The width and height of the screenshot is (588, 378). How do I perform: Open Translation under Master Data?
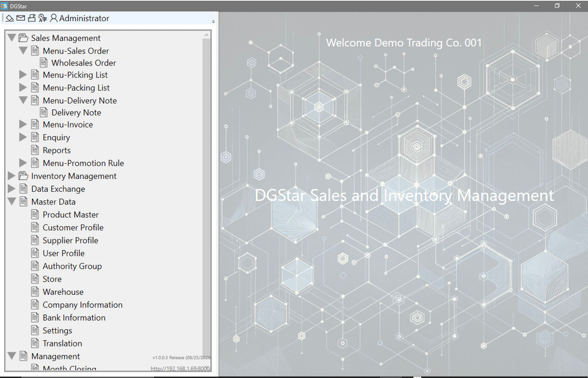(x=62, y=343)
